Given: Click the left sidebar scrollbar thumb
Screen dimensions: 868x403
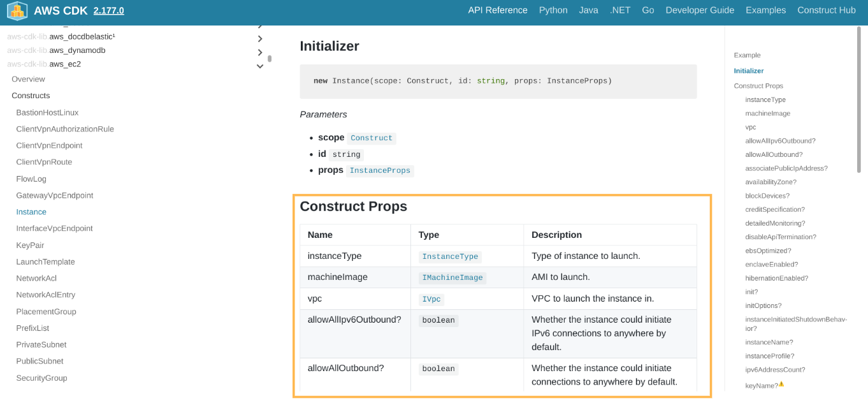Looking at the screenshot, I should click(x=270, y=59).
